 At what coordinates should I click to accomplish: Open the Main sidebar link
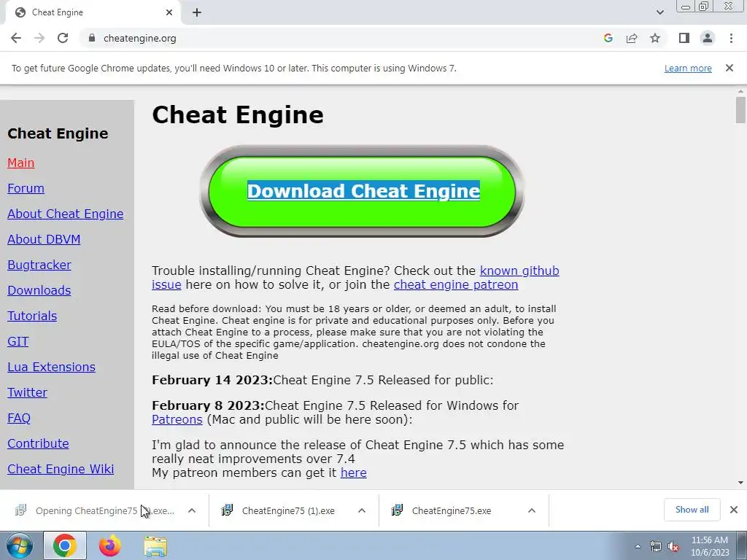[x=21, y=163]
